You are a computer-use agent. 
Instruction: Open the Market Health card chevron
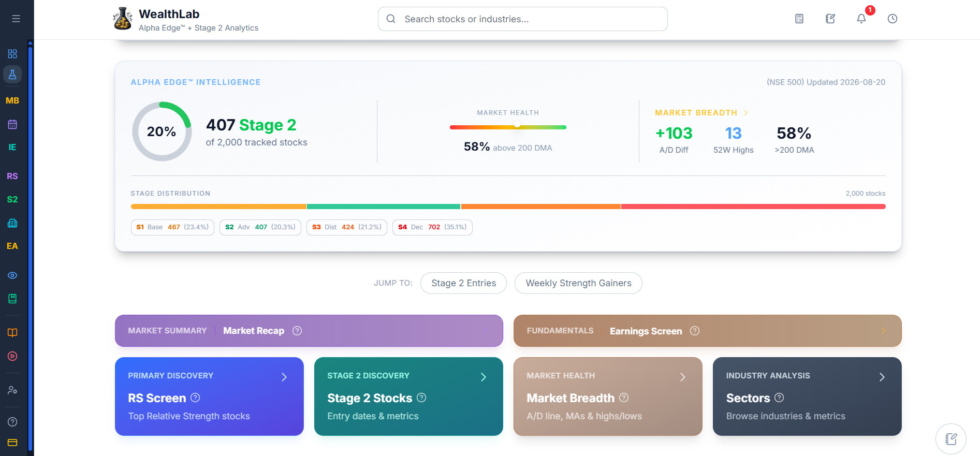point(683,377)
